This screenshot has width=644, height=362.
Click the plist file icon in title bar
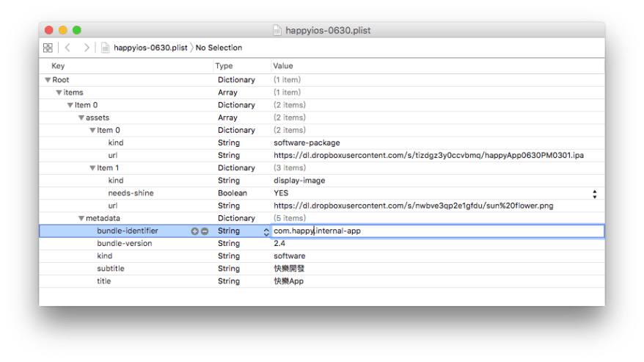tap(277, 30)
